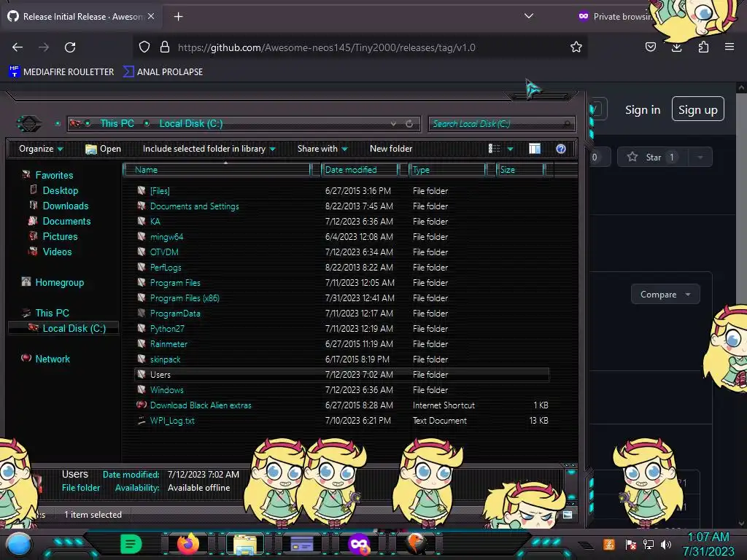Open Firefox downloads panel
Viewport: 747px width, 560px height.
pos(676,47)
